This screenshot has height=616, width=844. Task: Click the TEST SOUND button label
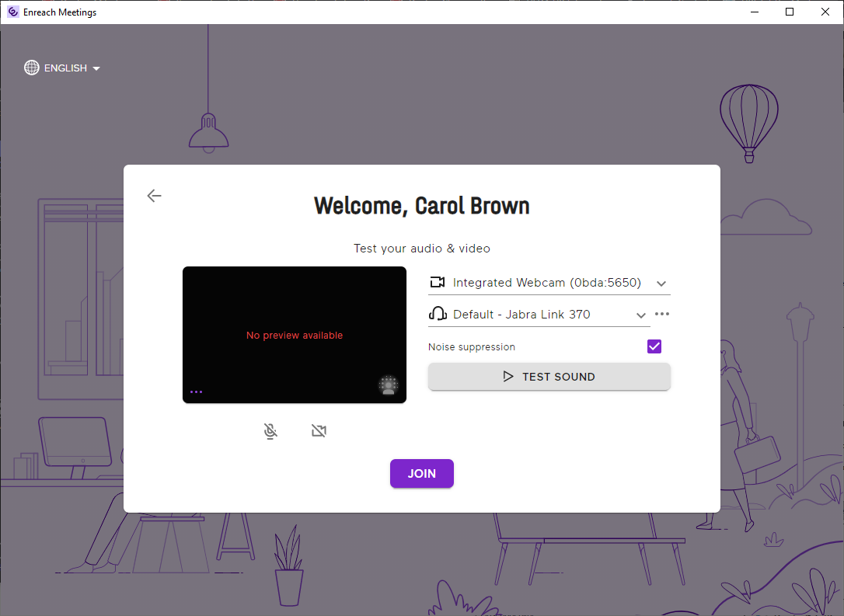558,377
